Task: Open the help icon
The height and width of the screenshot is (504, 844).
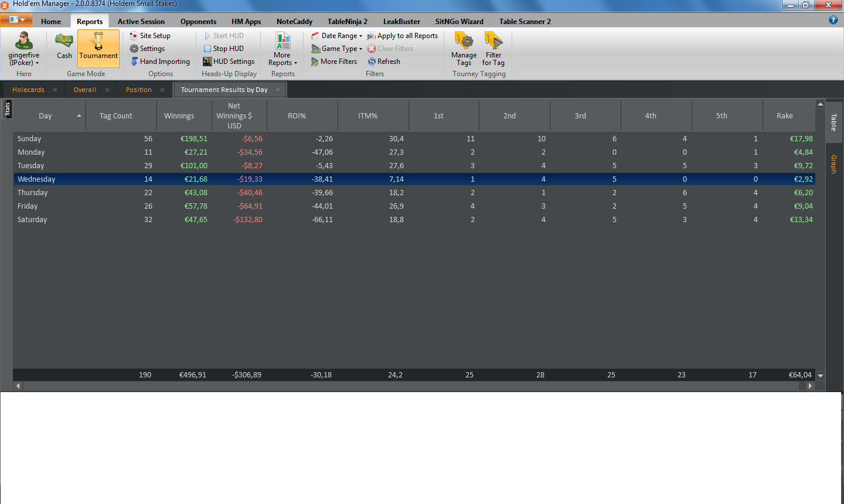Action: click(833, 20)
